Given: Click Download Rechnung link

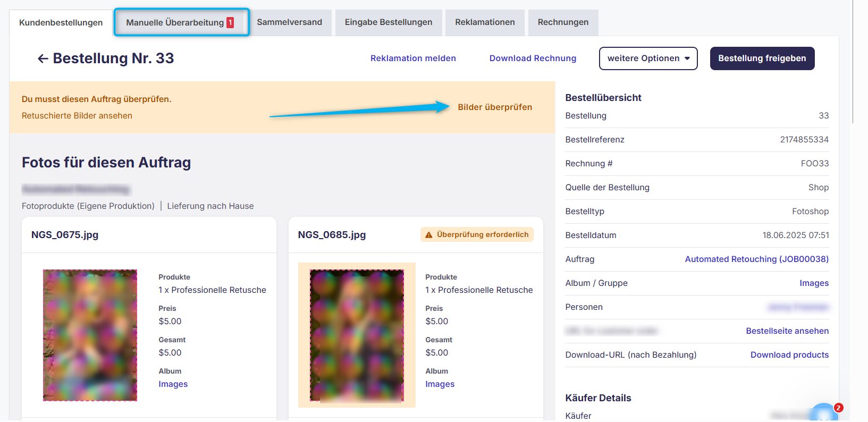Looking at the screenshot, I should [x=533, y=58].
